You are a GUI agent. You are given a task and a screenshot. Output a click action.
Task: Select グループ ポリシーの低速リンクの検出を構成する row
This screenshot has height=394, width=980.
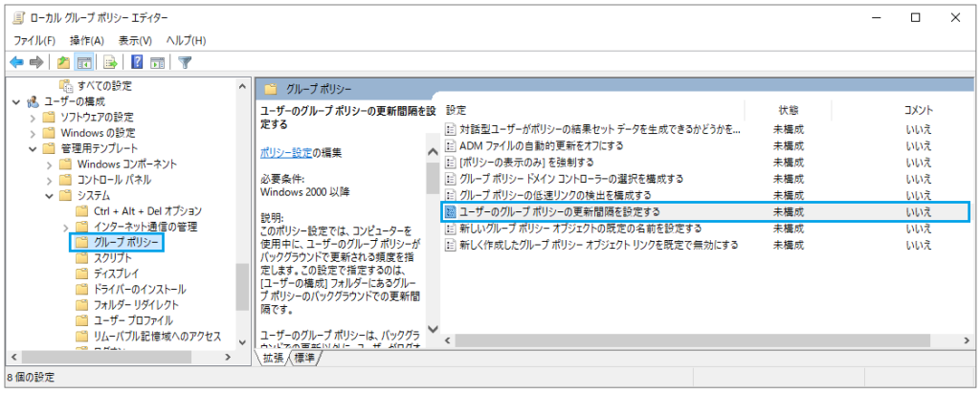click(x=707, y=195)
